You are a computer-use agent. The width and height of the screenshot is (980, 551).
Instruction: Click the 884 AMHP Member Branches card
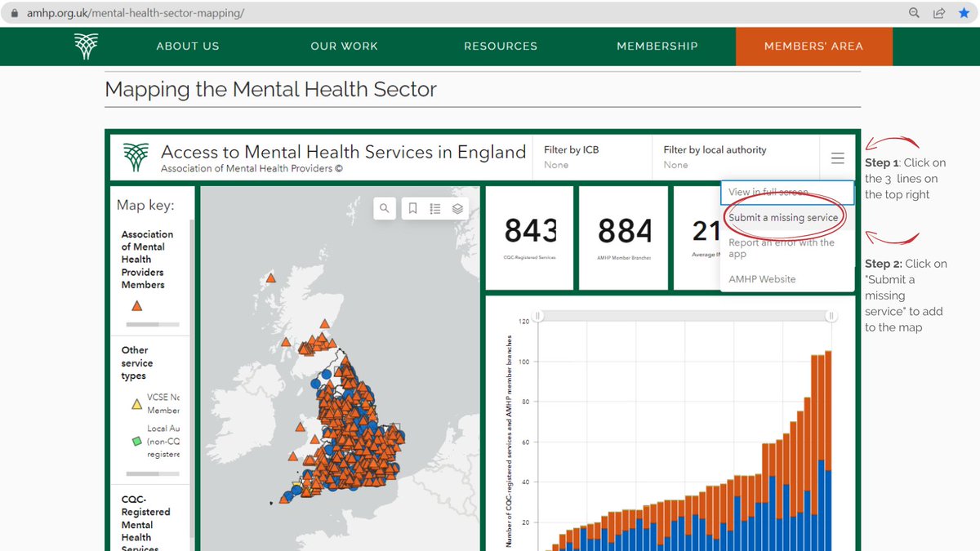click(624, 238)
